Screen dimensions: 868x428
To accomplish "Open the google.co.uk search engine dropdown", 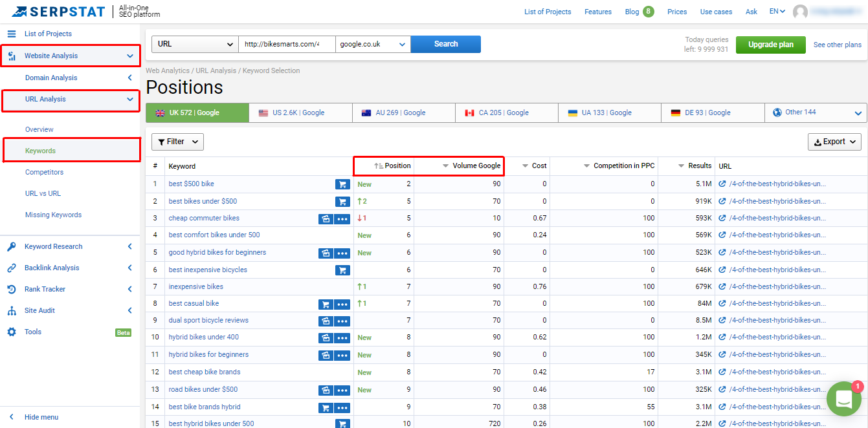I will [373, 44].
